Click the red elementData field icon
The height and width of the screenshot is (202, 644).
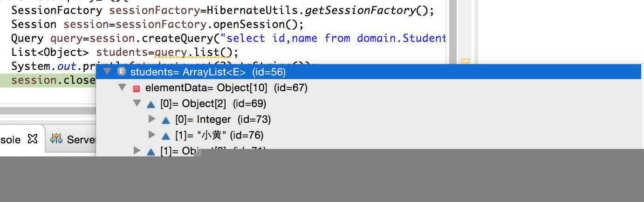coord(137,88)
